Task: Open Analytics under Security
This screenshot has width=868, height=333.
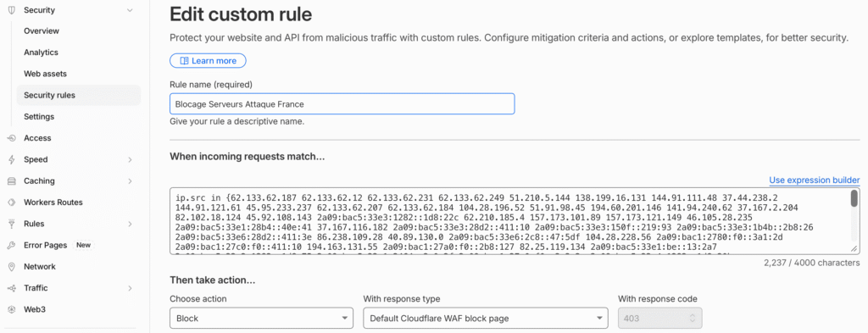Action: (x=41, y=53)
